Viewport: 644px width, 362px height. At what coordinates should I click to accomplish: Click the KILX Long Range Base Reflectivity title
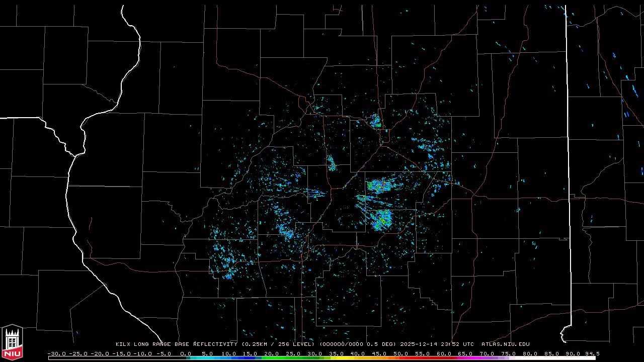click(x=177, y=344)
